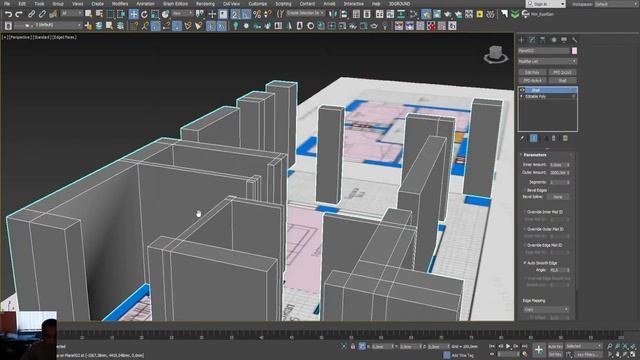Click the Key Filters button
This screenshot has height=360, width=640.
coord(588,355)
